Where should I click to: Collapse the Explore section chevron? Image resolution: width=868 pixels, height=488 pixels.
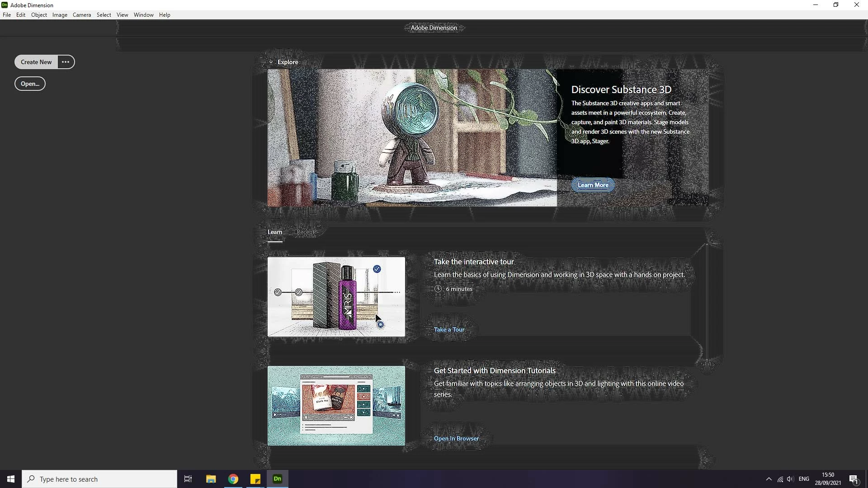(271, 62)
